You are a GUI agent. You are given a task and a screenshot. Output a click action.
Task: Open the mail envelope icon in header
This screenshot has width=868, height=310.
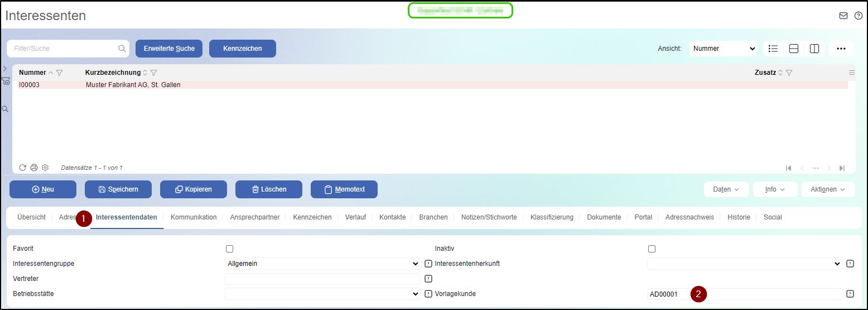843,16
